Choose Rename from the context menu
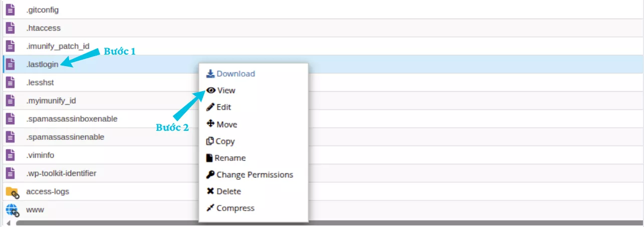The height and width of the screenshot is (227, 644). [x=226, y=158]
